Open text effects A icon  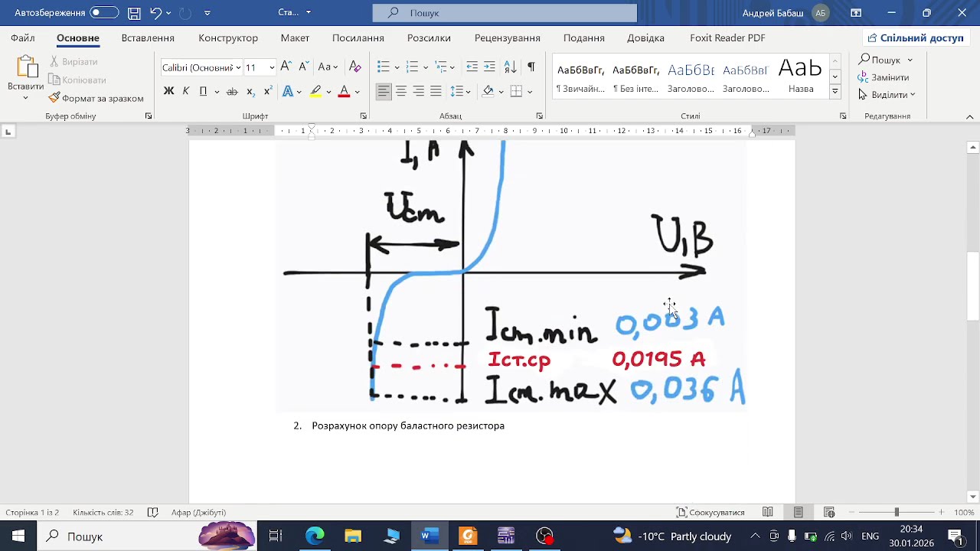[x=288, y=91]
